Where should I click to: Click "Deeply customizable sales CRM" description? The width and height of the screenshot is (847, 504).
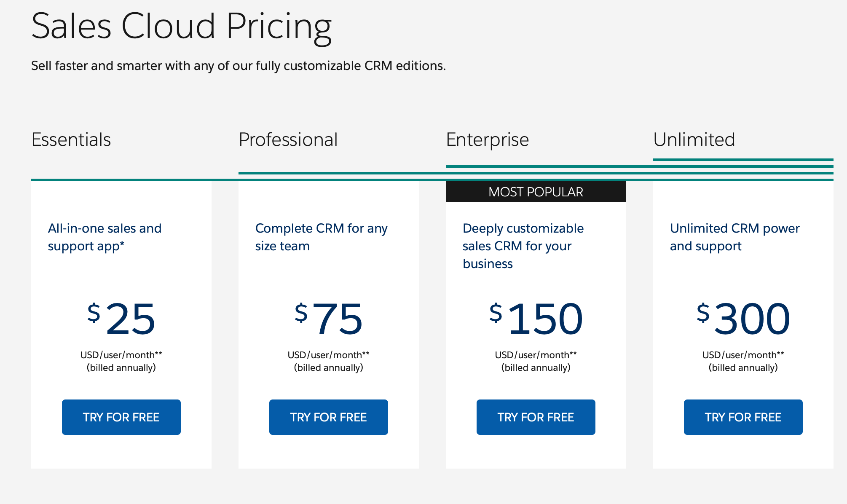(x=523, y=246)
